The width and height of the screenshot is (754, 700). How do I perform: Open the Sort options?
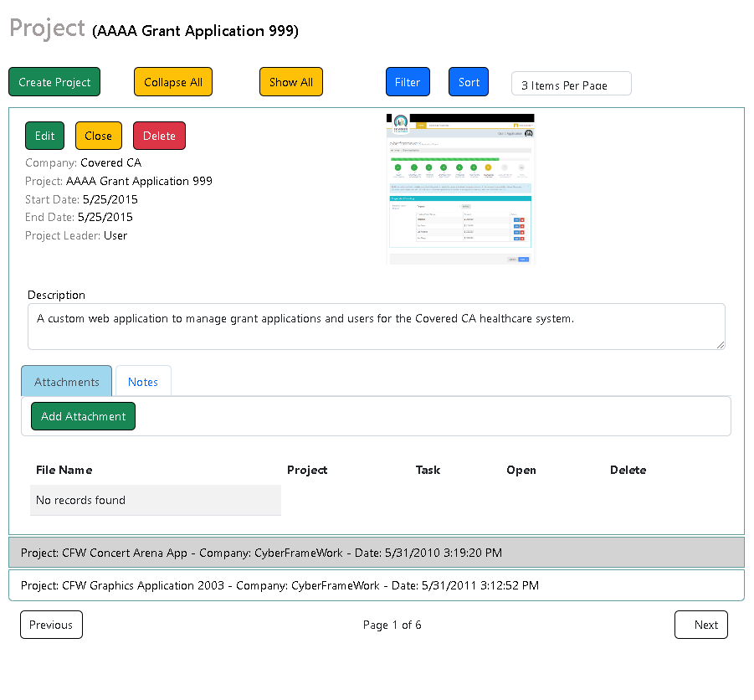[x=469, y=82]
